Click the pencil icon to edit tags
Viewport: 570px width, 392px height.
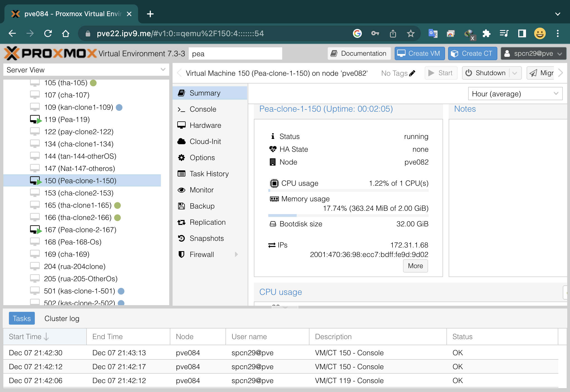tap(412, 73)
